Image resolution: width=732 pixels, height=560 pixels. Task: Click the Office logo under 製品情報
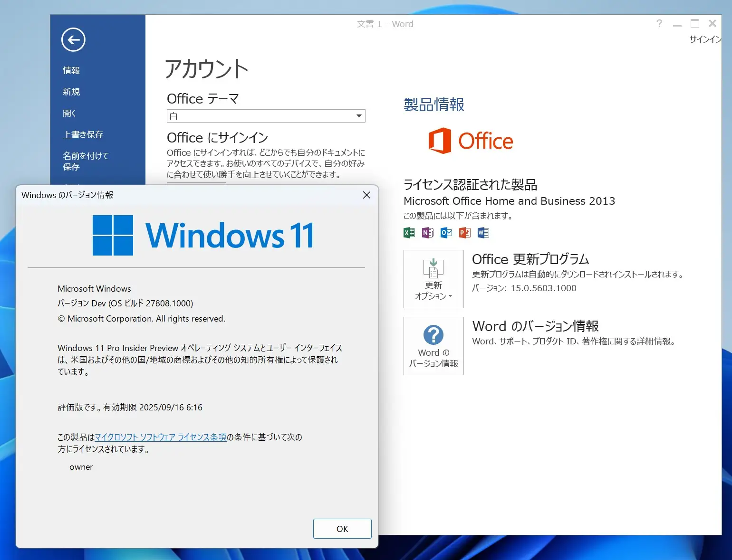coord(472,141)
